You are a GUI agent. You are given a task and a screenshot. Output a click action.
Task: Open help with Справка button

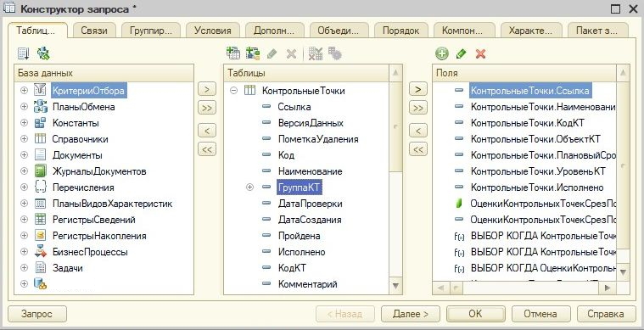pos(606,314)
